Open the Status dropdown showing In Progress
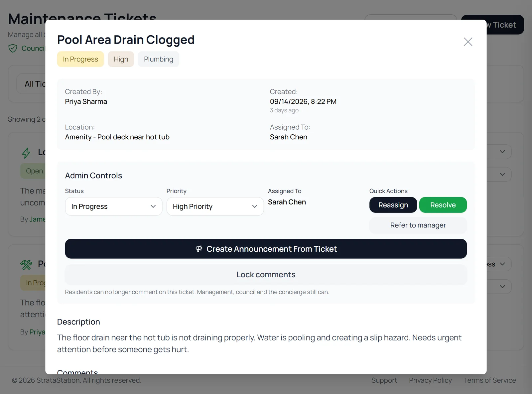Viewport: 532px width, 394px height. (114, 206)
